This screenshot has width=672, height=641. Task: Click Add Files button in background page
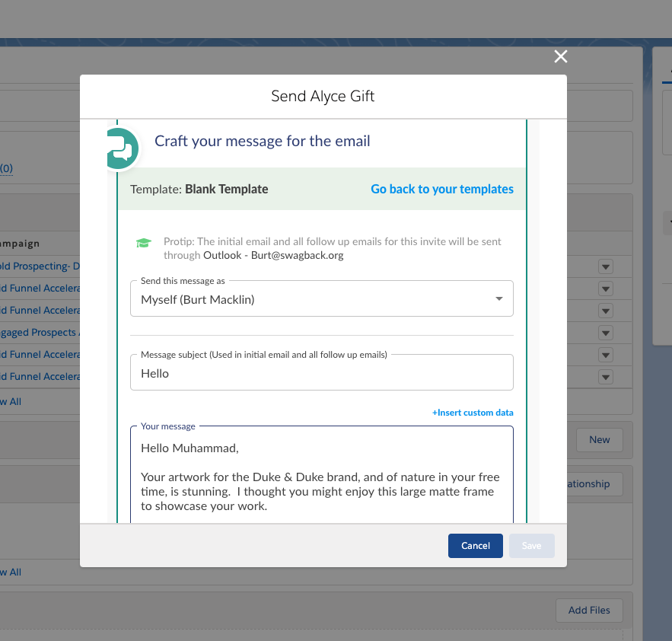589,610
